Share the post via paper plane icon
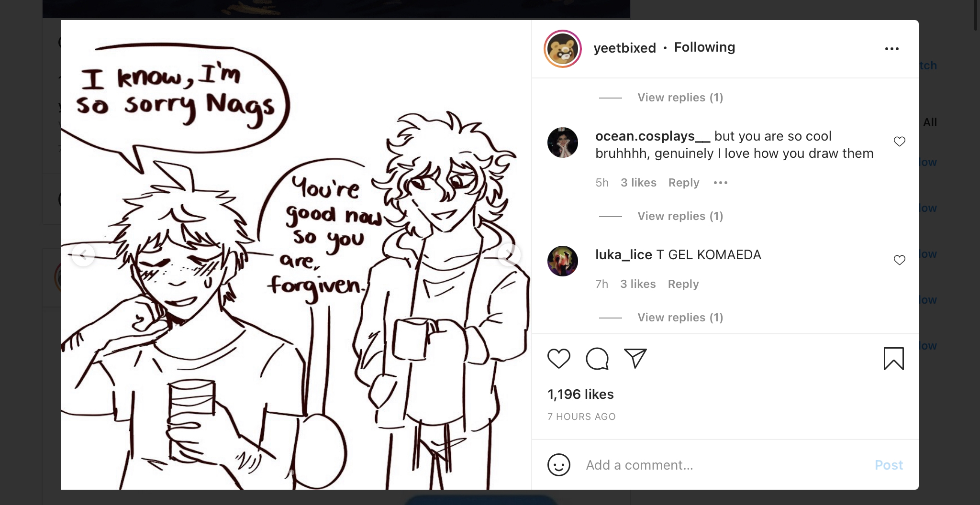Viewport: 980px width, 505px height. pos(635,358)
